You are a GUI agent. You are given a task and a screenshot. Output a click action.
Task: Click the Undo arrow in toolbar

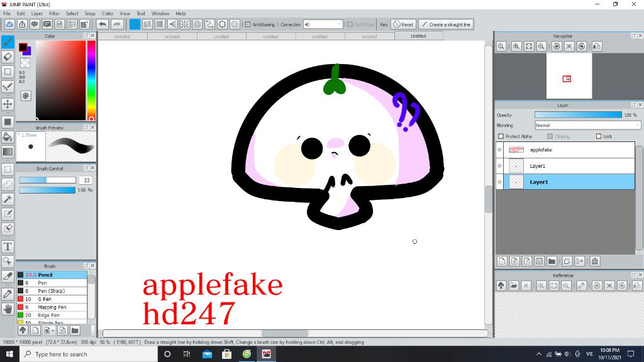[103, 25]
